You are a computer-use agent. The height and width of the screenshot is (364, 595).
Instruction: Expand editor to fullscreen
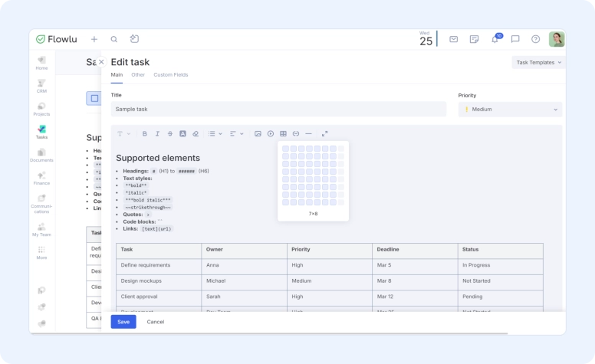click(x=324, y=133)
